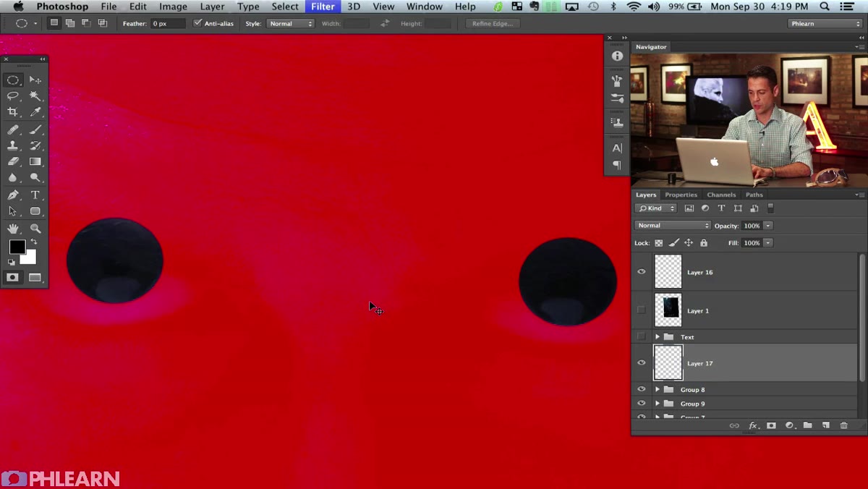Image resolution: width=868 pixels, height=489 pixels.
Task: Toggle lock all padlock icon
Action: [x=704, y=243]
